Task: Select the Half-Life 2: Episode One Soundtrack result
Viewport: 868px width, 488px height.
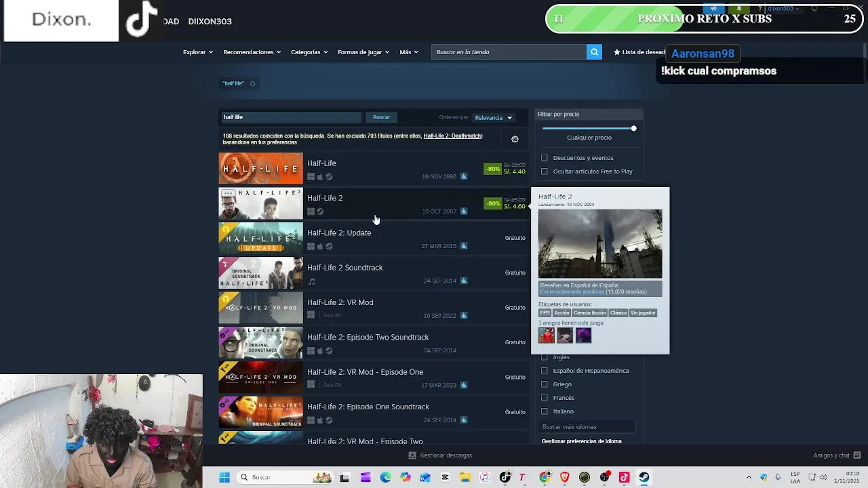Action: pyautogui.click(x=373, y=411)
